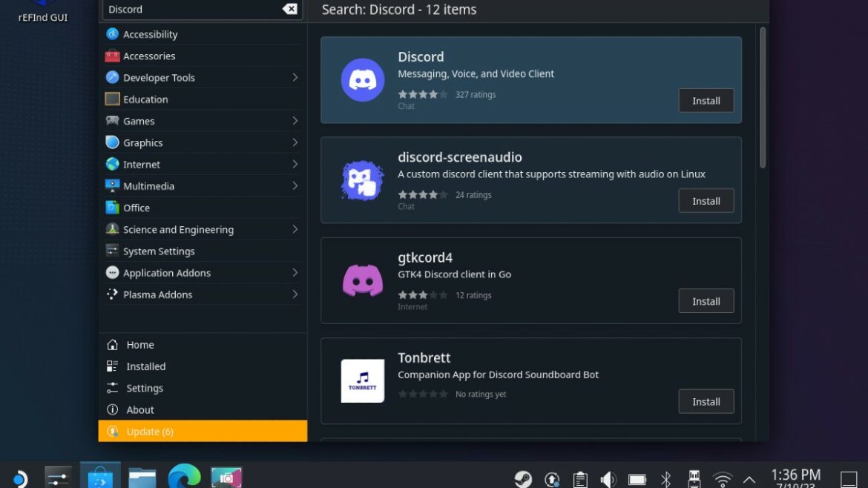Open Bluetooth tray icon
The image size is (868, 488).
pyautogui.click(x=665, y=479)
